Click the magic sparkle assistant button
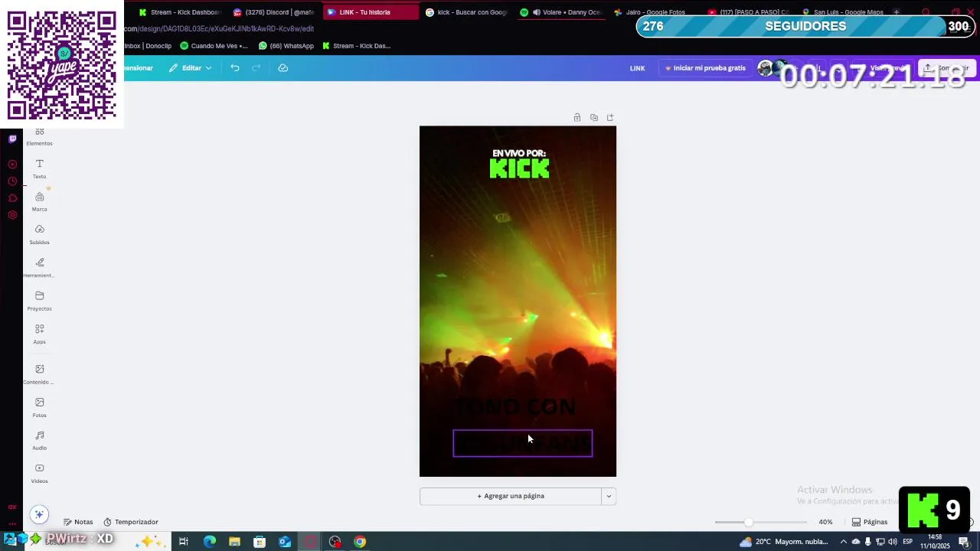 39,514
